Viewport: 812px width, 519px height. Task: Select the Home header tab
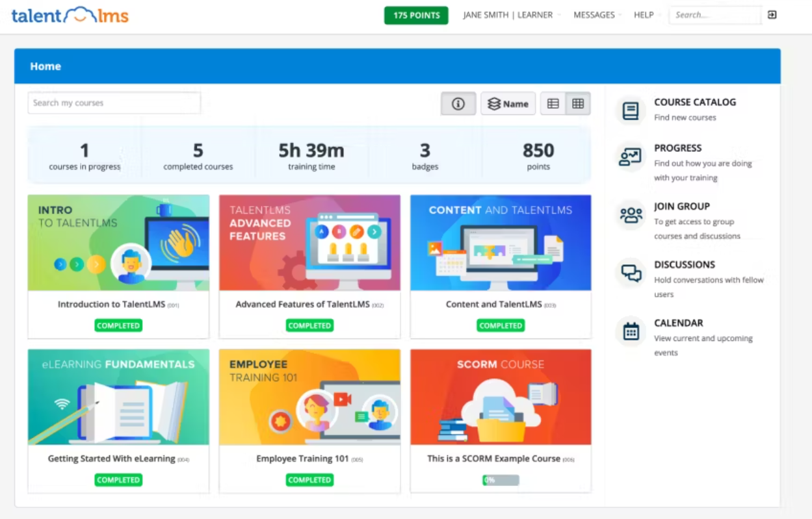[45, 66]
